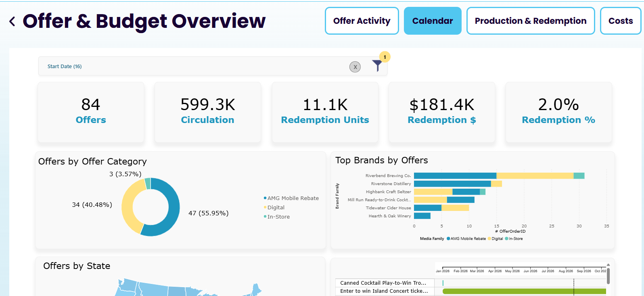Click the Start Date (16) filter chip
The image size is (644, 296).
65,67
